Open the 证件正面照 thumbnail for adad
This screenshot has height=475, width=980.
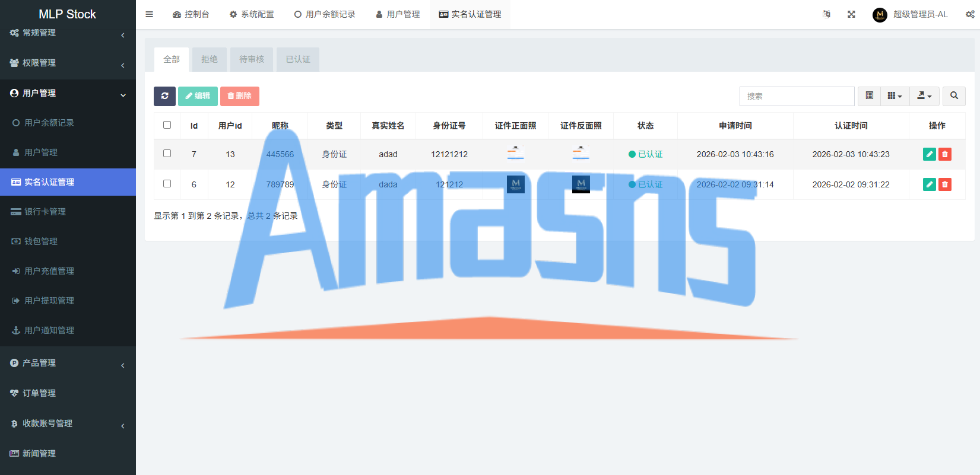515,154
